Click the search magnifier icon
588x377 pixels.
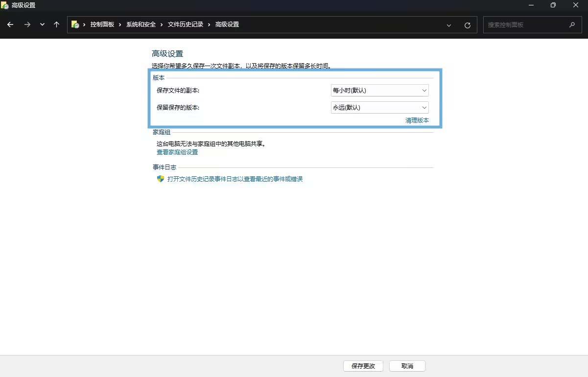click(572, 24)
